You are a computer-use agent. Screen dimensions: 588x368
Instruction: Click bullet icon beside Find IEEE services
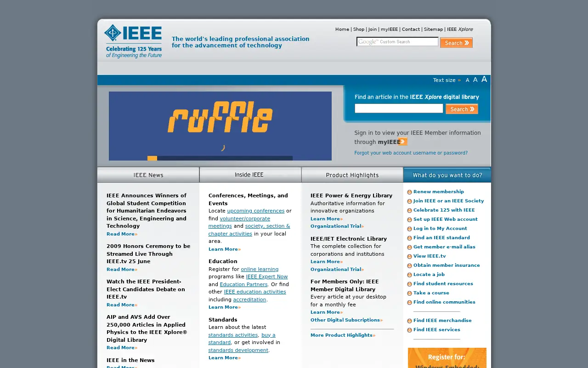[x=409, y=330]
